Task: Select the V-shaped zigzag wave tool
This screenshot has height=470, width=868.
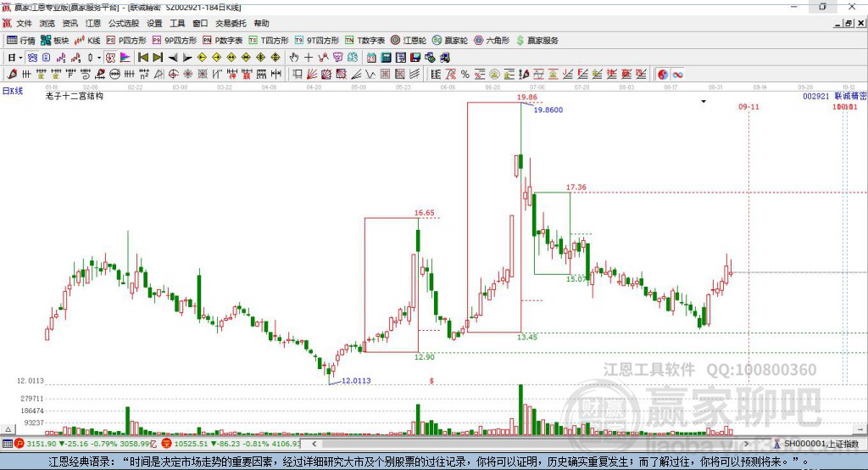Action: (370, 75)
